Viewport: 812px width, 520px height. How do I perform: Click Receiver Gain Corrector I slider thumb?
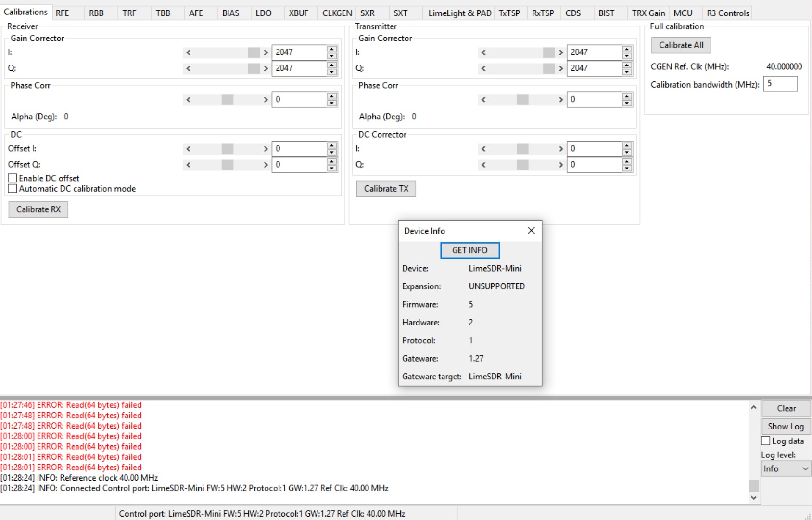(254, 52)
